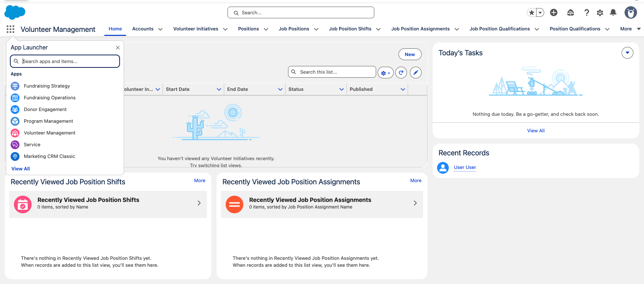Viewport: 644px width, 284px height.
Task: Expand the Job Positions tab dropdown
Action: click(x=316, y=29)
